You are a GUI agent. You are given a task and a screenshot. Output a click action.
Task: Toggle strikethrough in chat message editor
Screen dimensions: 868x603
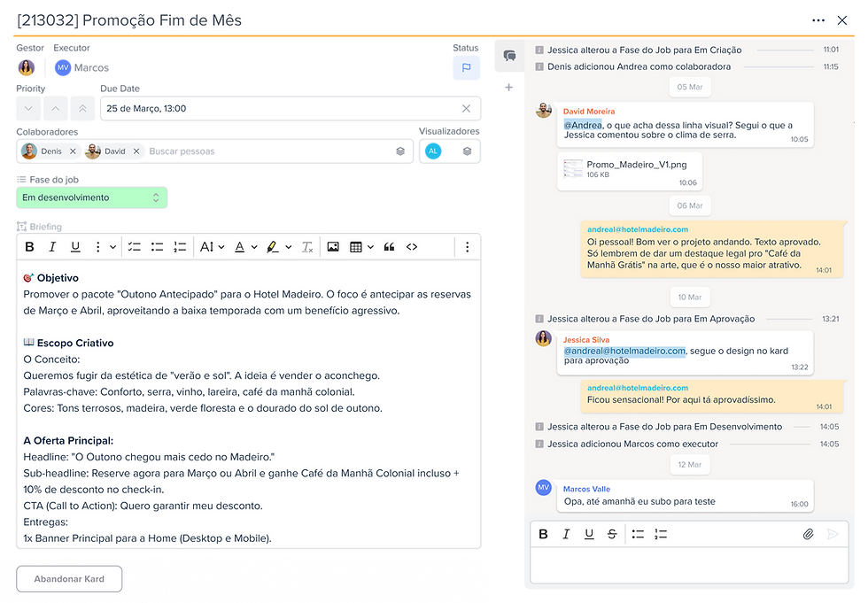[612, 534]
